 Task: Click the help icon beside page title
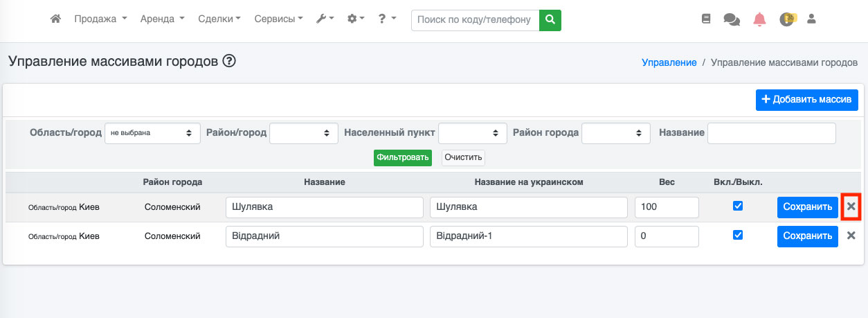tap(229, 61)
